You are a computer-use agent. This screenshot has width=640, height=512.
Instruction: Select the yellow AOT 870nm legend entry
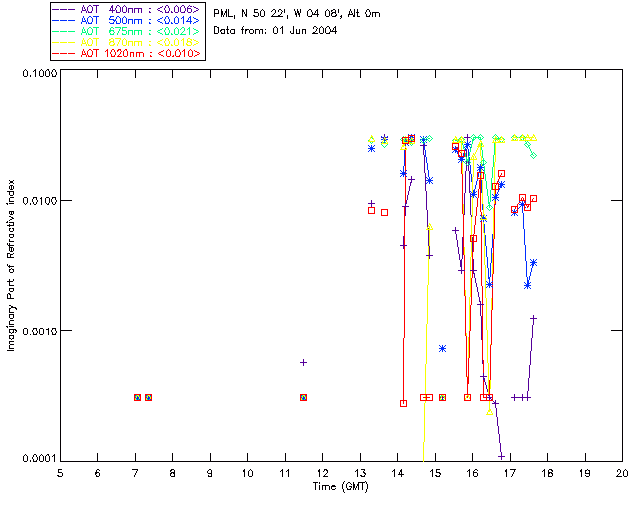coord(127,42)
